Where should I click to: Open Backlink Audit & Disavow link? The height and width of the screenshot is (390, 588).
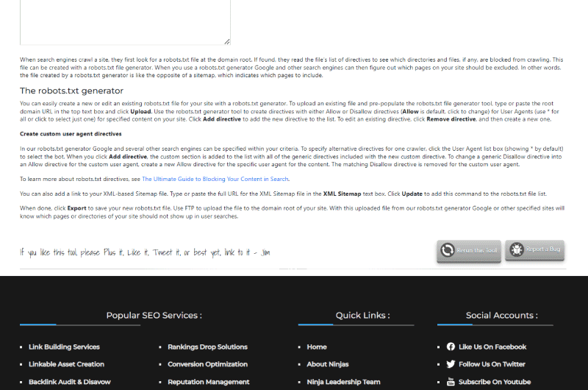[x=70, y=382]
